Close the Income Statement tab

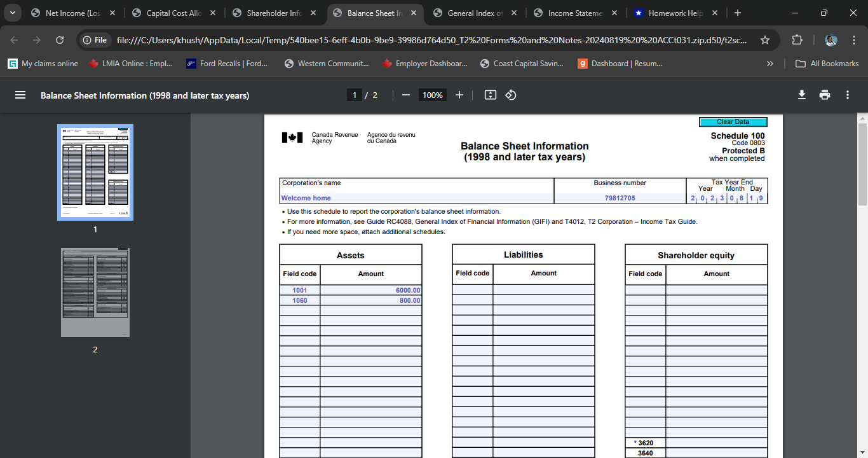614,13
